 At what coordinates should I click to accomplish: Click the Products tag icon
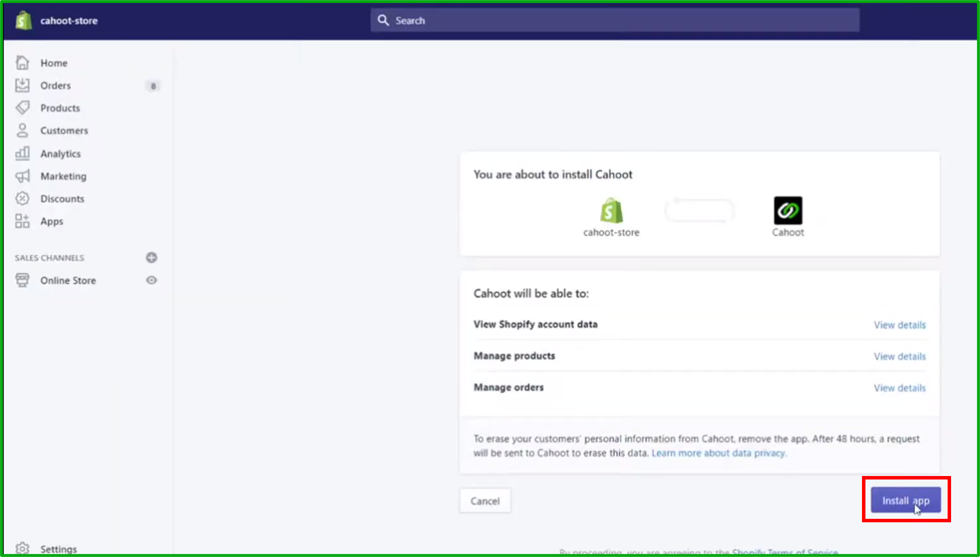click(x=23, y=108)
